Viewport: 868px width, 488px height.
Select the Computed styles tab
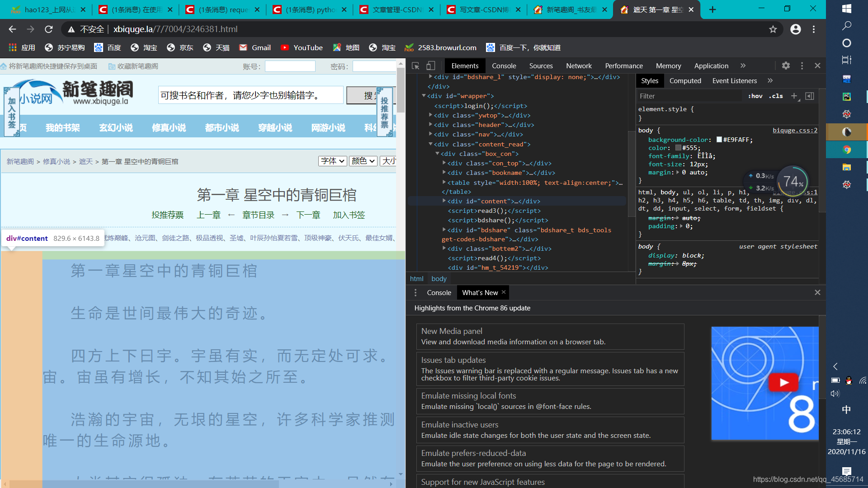(685, 81)
